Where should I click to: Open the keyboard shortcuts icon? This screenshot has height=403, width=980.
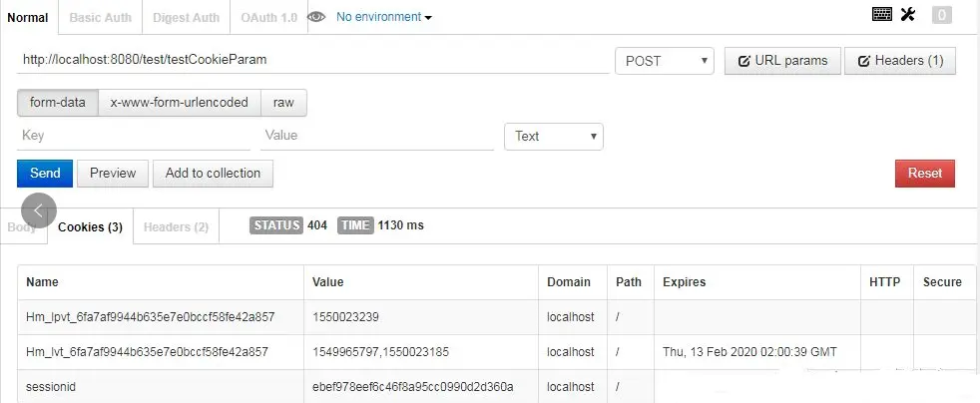coord(882,14)
